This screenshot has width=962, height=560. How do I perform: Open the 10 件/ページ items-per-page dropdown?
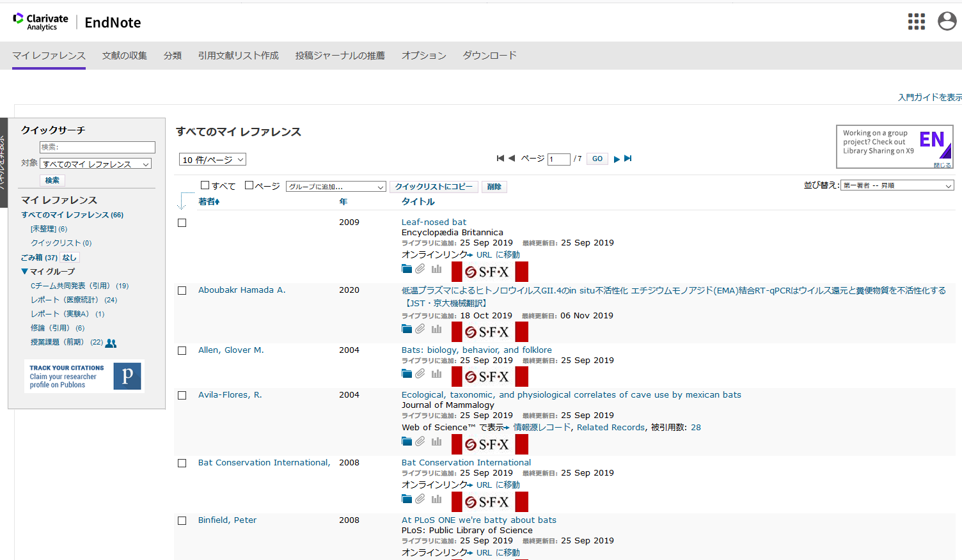click(212, 160)
